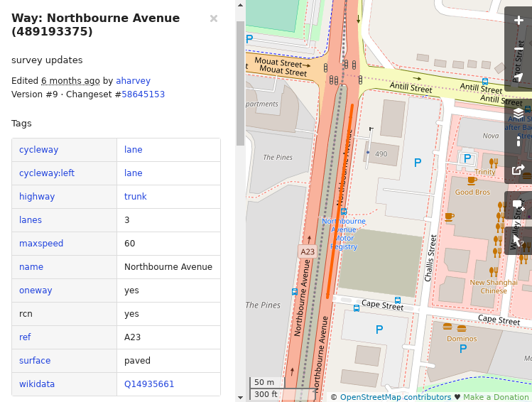Viewport: 532px width, 402px height.
Task: Open wikidata item Q14935661
Action: 149,384
